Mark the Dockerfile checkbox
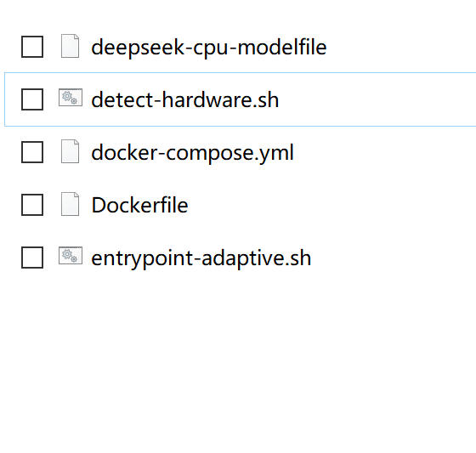The width and height of the screenshot is (476, 453). 32,205
